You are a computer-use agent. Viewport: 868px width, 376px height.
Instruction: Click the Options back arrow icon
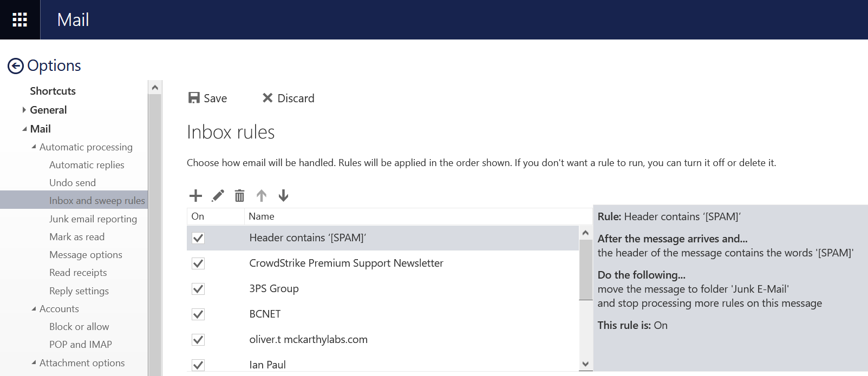[x=16, y=66]
